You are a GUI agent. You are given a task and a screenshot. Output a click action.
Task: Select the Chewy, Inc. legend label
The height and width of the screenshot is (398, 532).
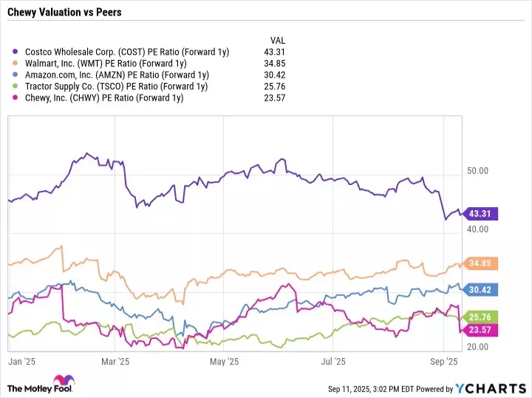[x=103, y=98]
